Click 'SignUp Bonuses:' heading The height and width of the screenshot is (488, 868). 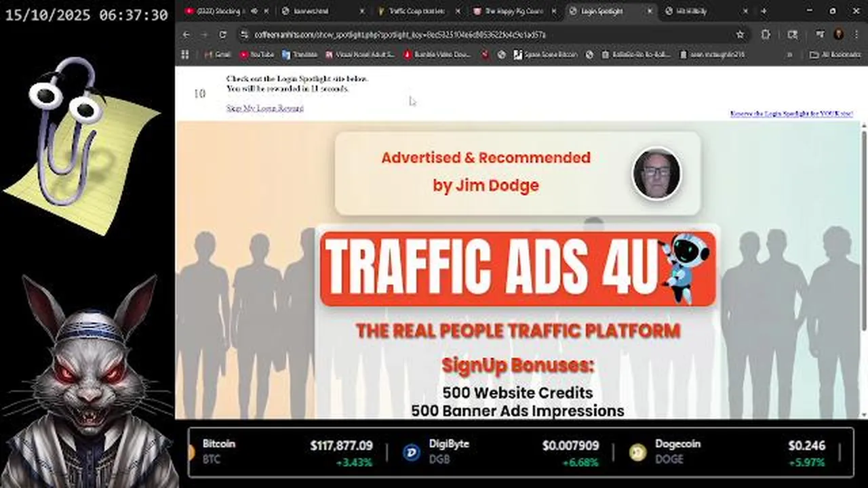(x=517, y=365)
